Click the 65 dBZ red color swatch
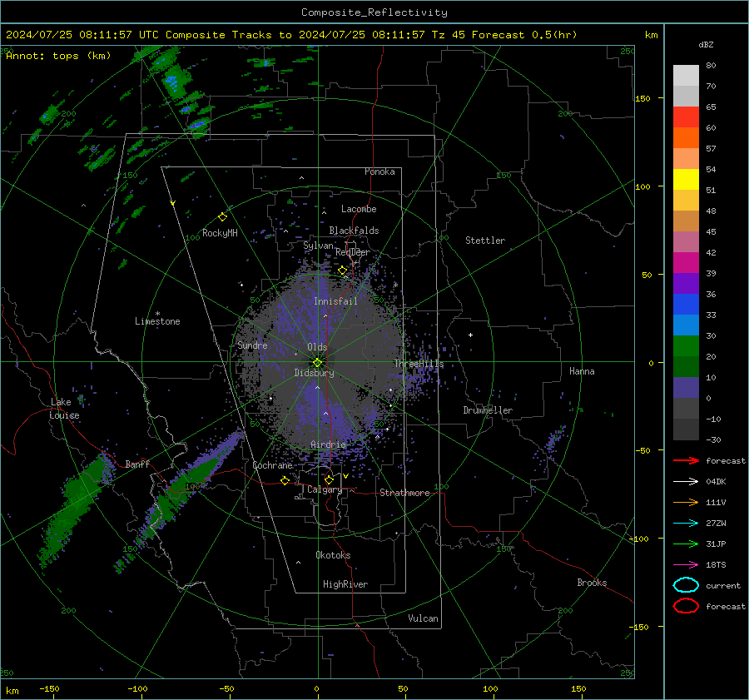 tap(686, 117)
